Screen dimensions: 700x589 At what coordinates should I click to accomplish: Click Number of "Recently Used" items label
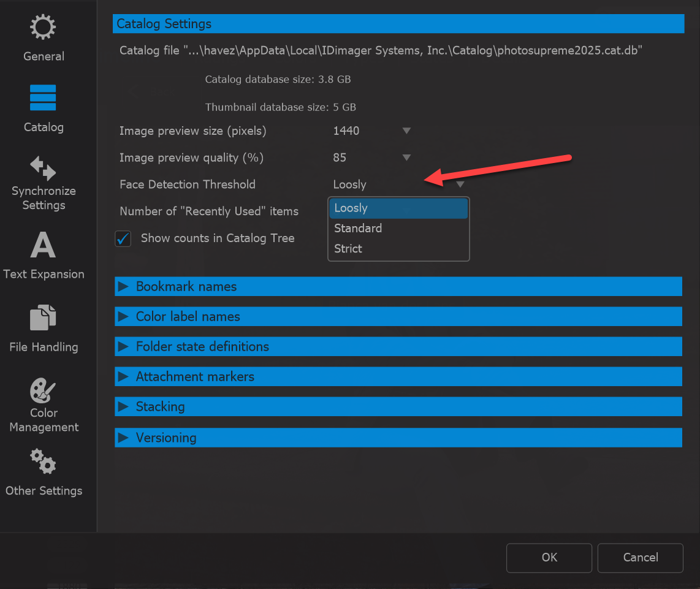[209, 211]
